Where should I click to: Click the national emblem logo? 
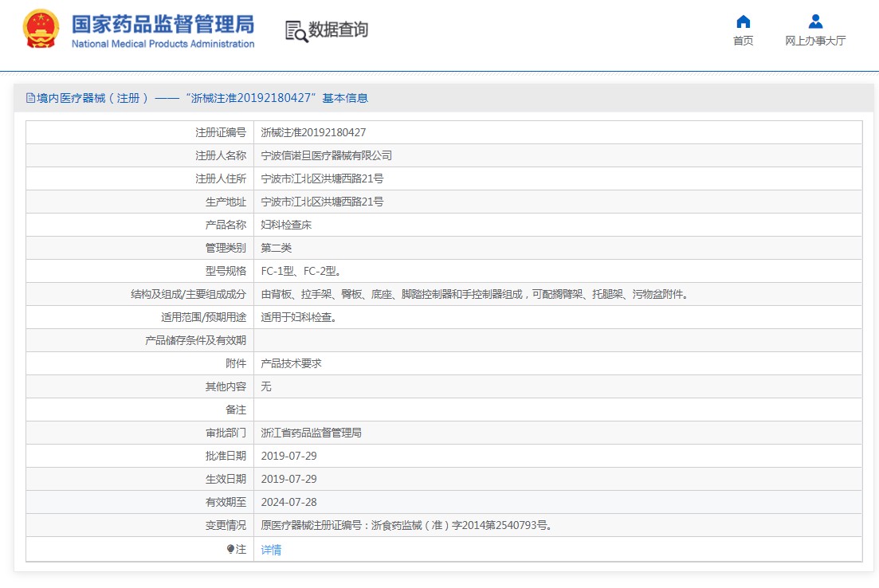coord(41,29)
